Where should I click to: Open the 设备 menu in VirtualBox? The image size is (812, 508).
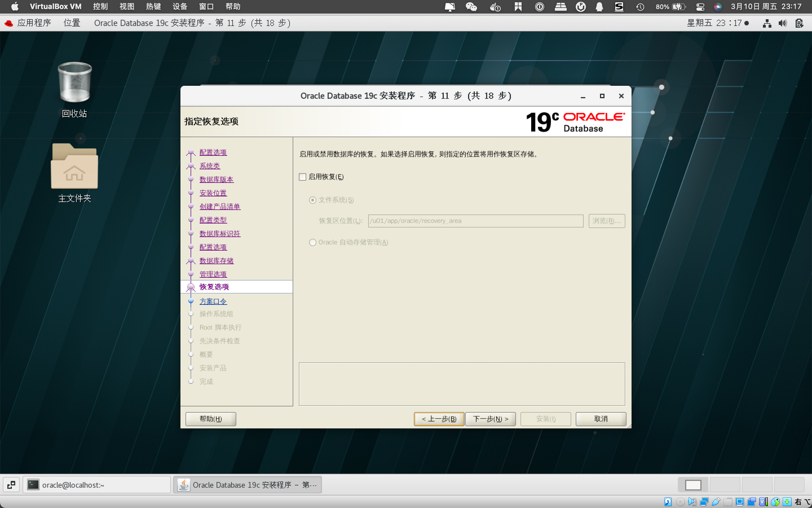[180, 6]
